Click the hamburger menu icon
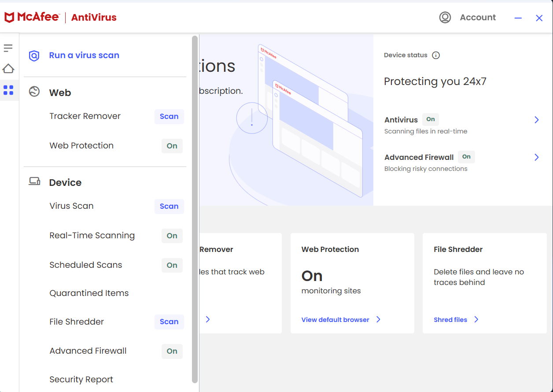This screenshot has width=553, height=392. [x=8, y=48]
